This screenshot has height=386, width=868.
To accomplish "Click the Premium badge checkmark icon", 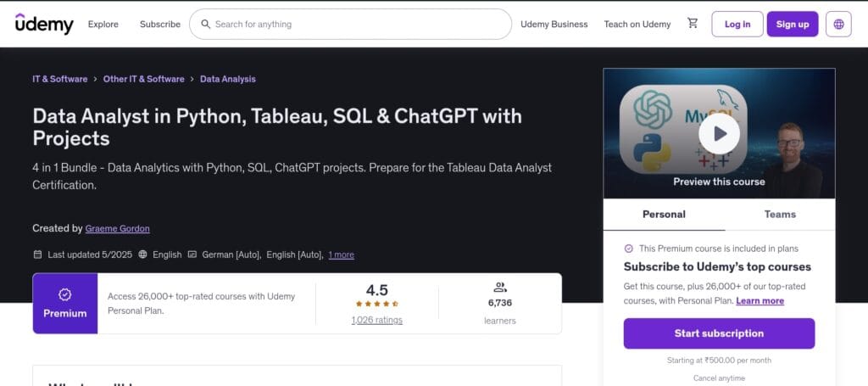I will coord(64,294).
